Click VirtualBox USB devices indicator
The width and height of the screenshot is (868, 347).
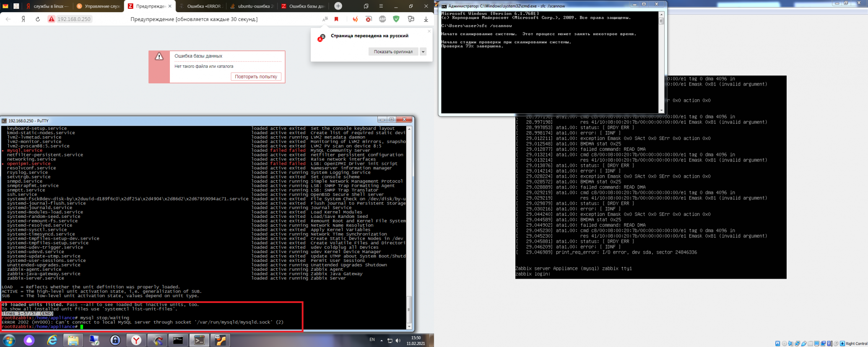(804, 344)
